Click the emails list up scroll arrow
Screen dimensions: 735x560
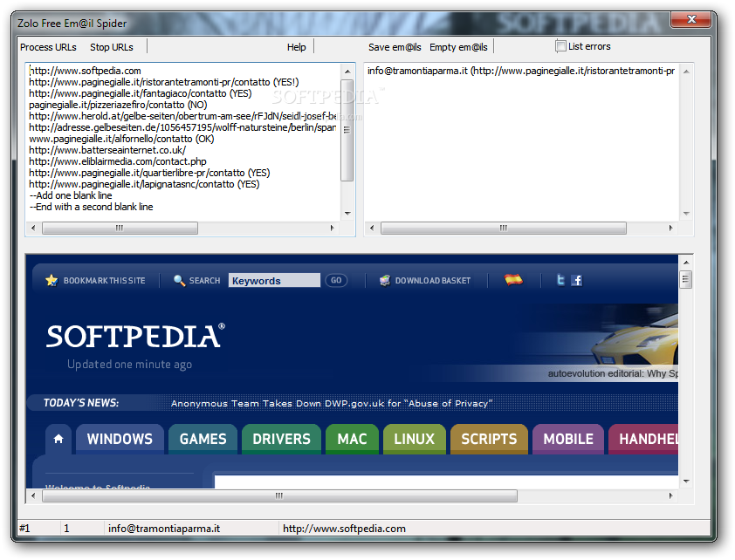tap(686, 72)
